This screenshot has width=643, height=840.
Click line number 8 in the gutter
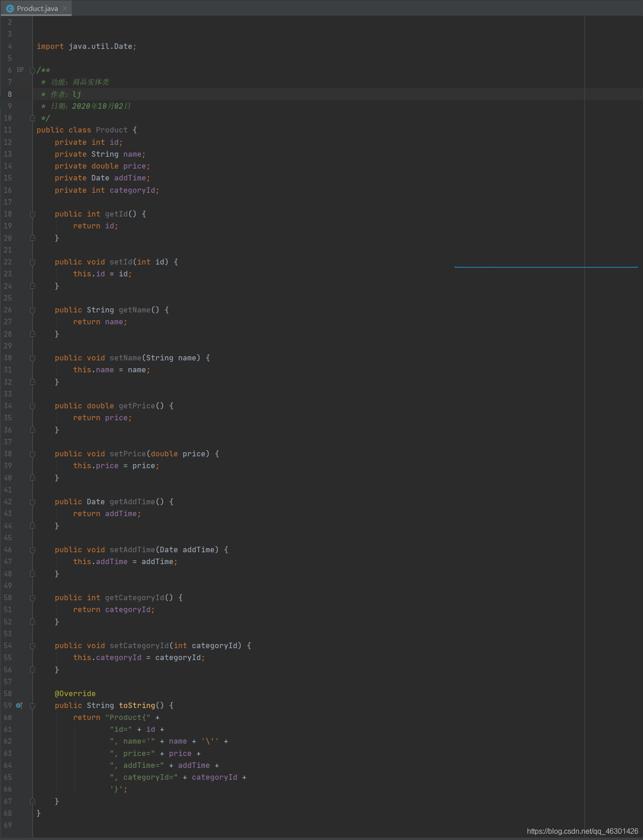(10, 94)
